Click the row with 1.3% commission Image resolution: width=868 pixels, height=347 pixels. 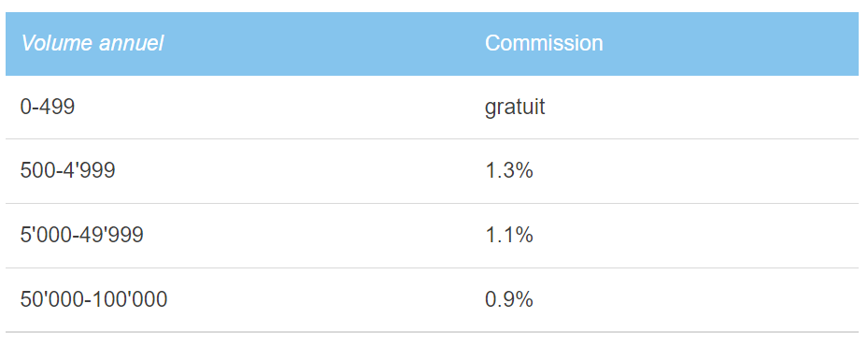click(432, 171)
